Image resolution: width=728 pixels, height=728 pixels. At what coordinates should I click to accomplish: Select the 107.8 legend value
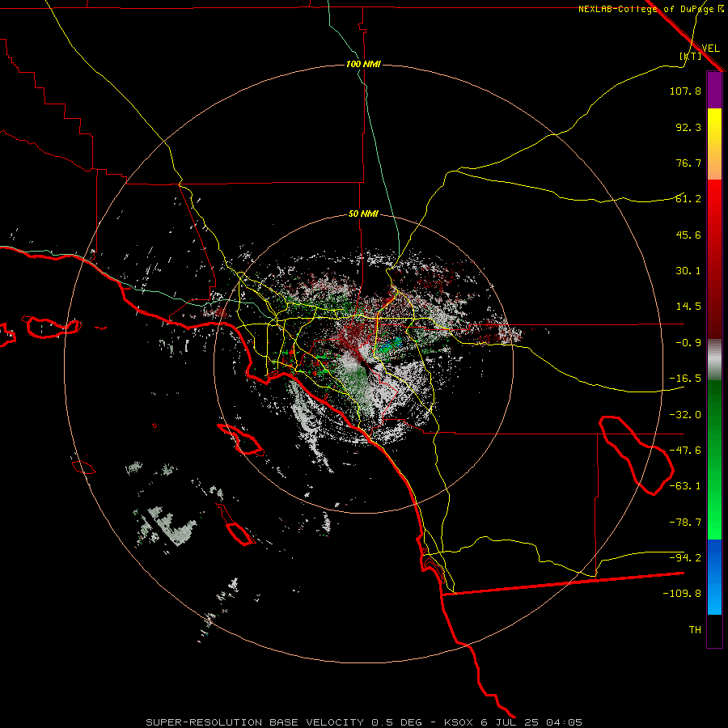(x=685, y=91)
